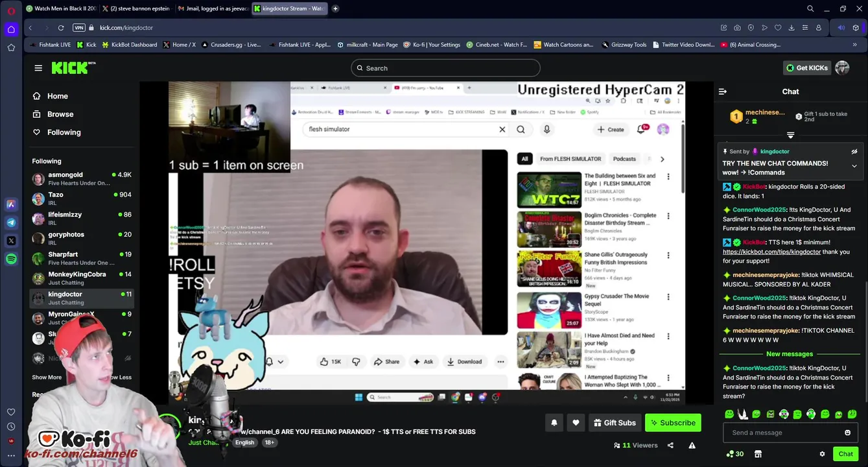Follow channel with heart button
This screenshot has height=467, width=868.
click(x=576, y=423)
